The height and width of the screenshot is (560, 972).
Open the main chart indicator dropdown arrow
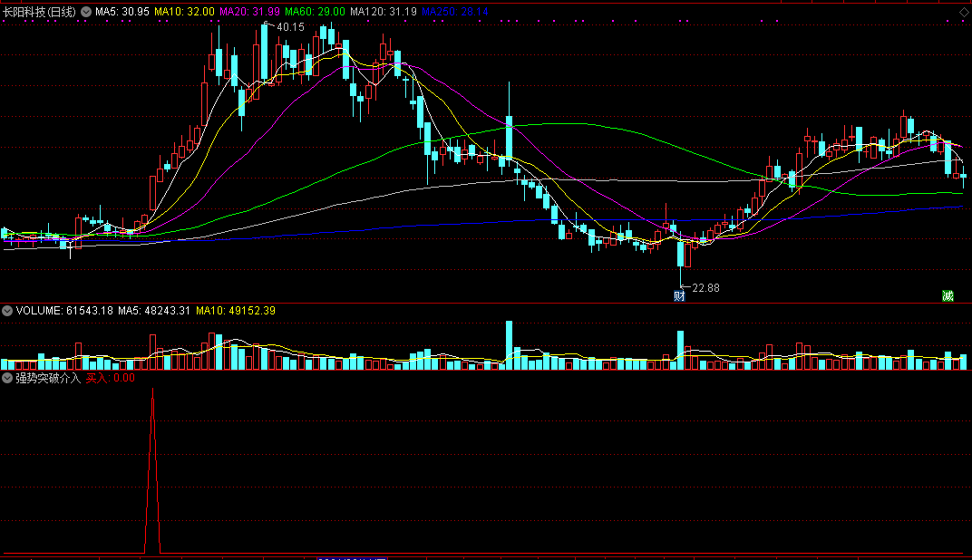[x=86, y=12]
